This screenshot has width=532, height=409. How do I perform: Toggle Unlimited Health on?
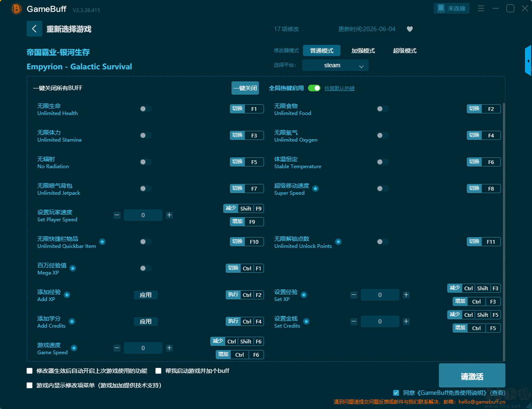146,109
